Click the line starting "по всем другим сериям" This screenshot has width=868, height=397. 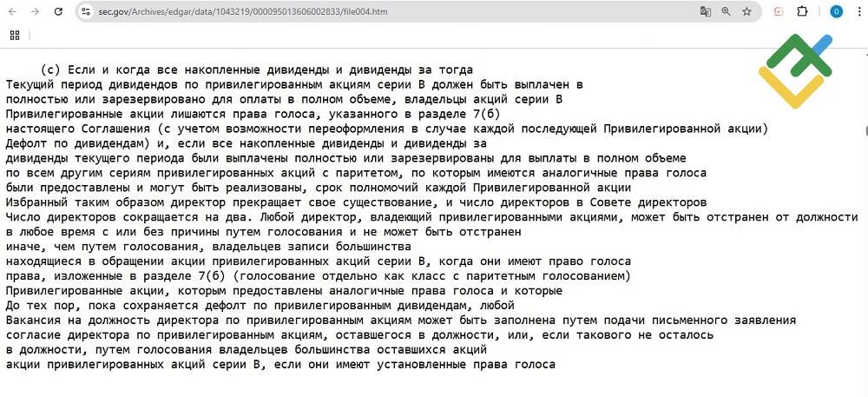356,173
